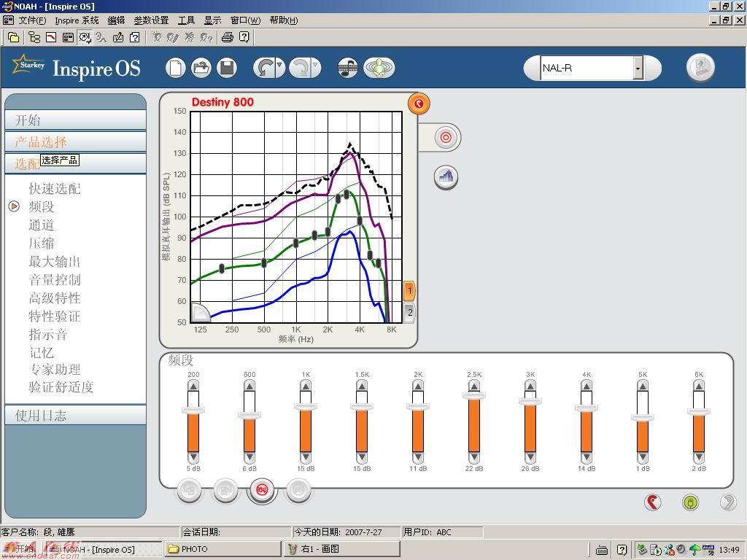
Task: Decrease 6K band gain arrow
Action: tap(699, 458)
